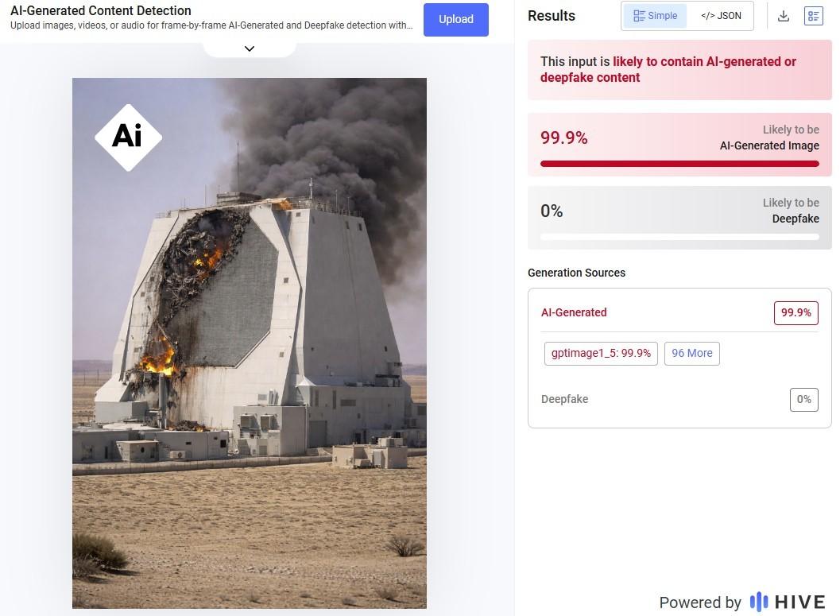The height and width of the screenshot is (616, 840).
Task: Select the AI-Generated source row label
Action: pos(574,312)
